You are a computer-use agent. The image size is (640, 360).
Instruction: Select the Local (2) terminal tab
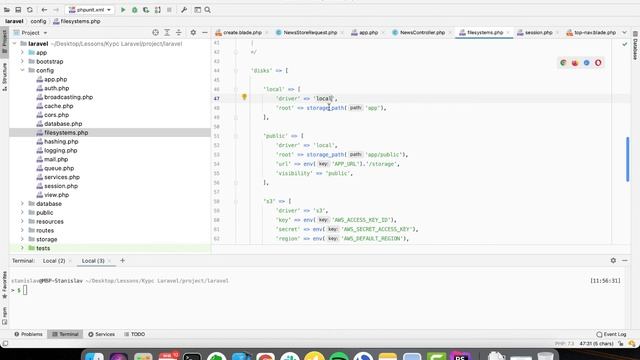[54, 261]
